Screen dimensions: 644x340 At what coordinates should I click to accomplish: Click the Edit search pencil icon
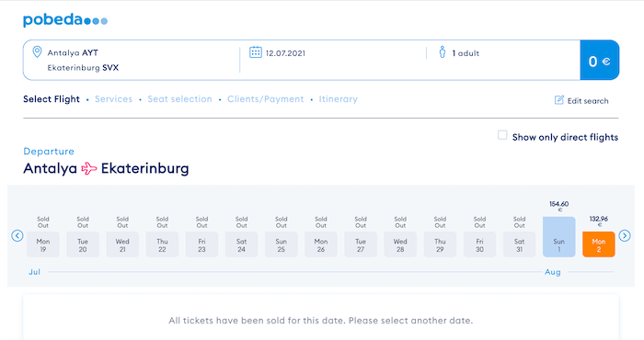pos(559,100)
